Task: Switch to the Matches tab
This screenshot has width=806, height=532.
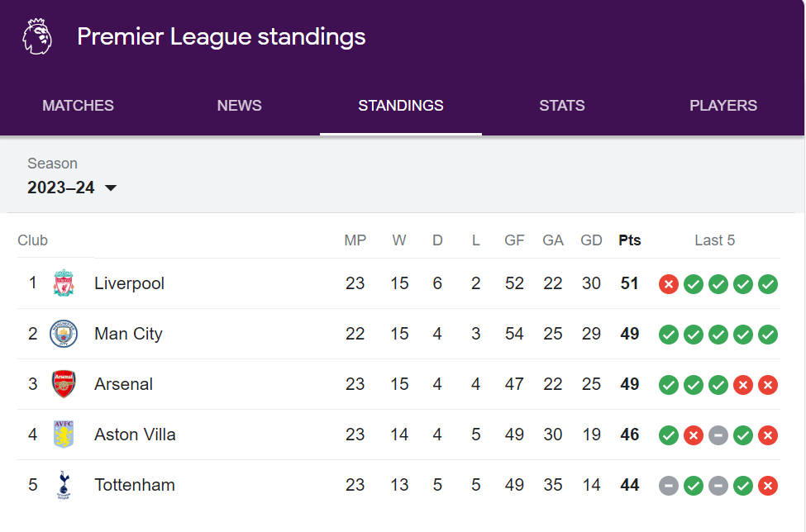Action: pos(79,106)
